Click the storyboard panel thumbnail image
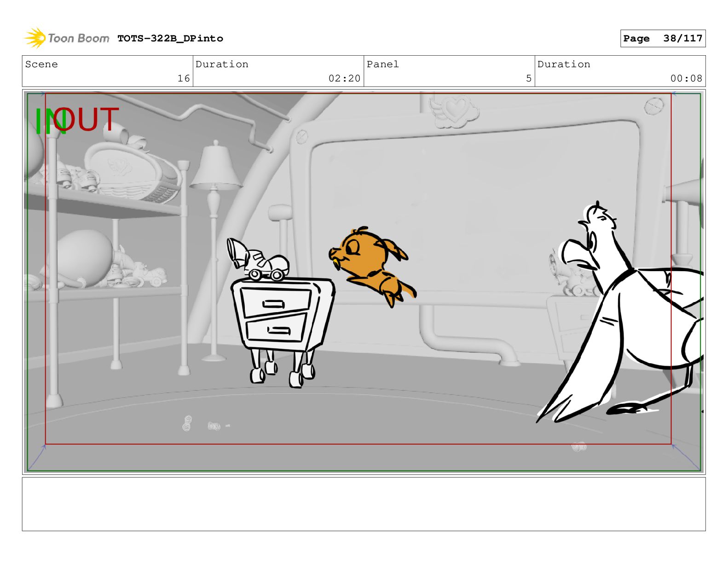The width and height of the screenshot is (728, 564). 364,282
